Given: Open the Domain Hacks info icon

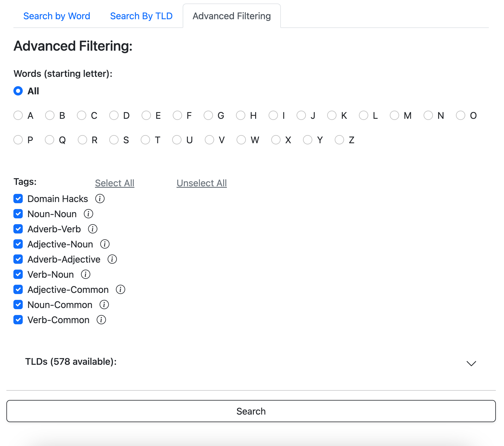Looking at the screenshot, I should (x=100, y=199).
